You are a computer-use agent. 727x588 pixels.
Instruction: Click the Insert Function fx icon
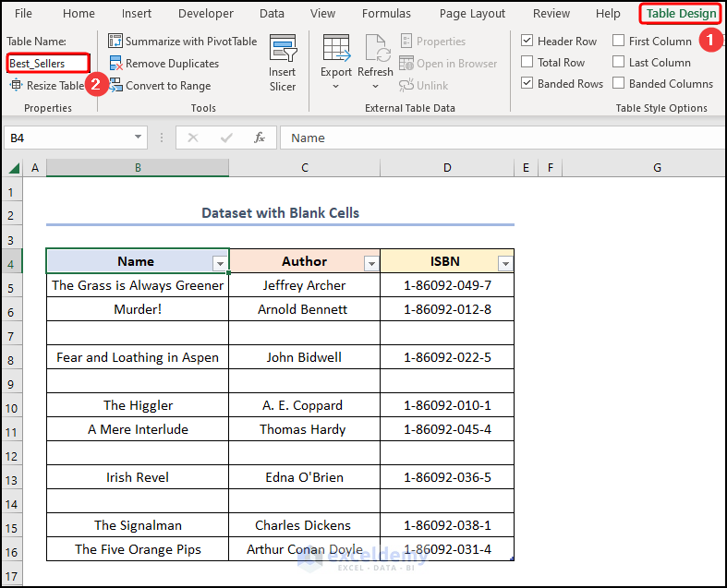[x=260, y=138]
